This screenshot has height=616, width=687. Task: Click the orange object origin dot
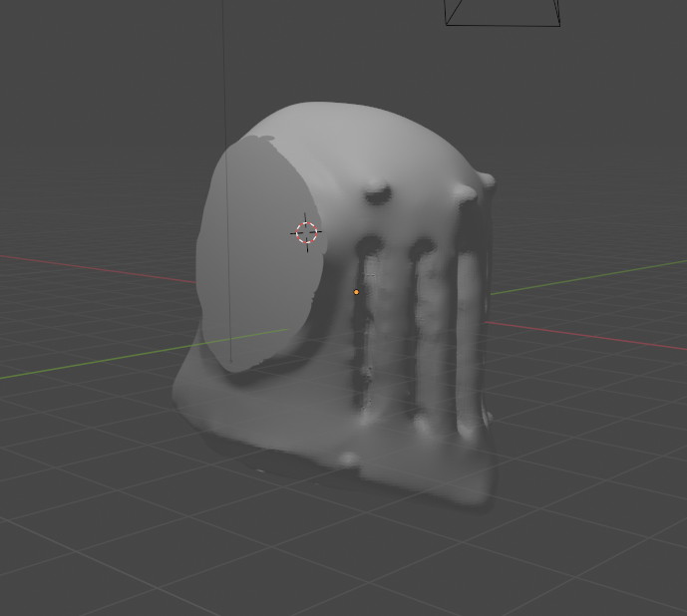click(356, 292)
